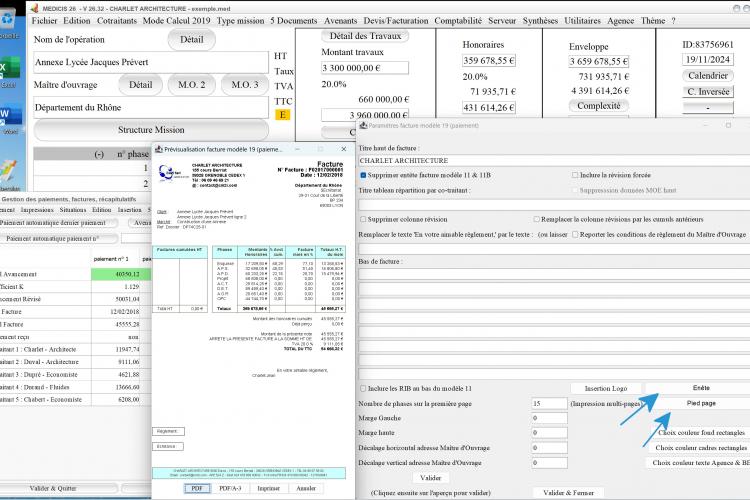Click the Marge Gauche input field
Screen dimensions: 750x500
549,418
